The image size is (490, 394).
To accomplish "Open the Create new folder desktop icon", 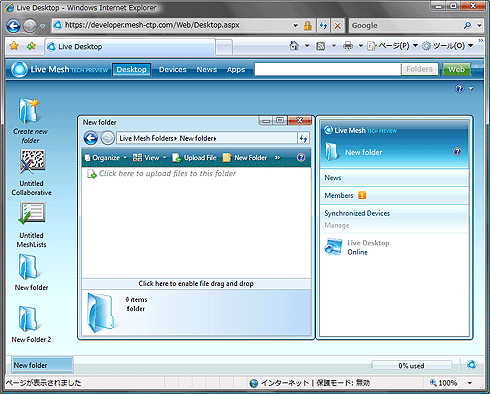I will pos(30,111).
